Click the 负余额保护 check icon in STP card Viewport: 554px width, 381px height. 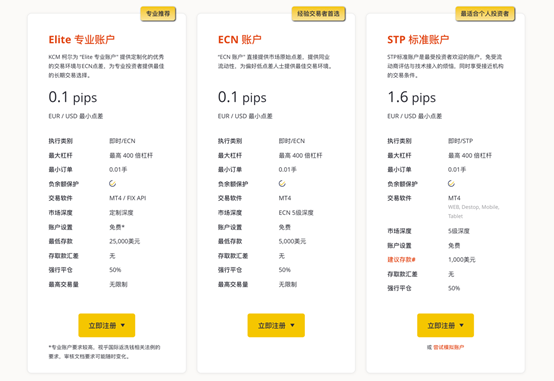451,183
